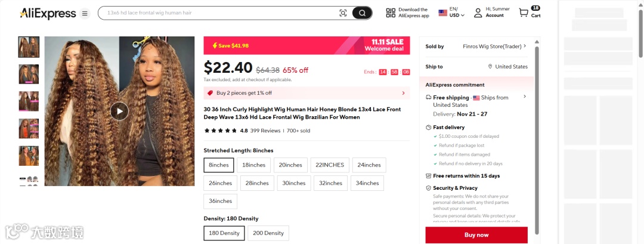Open the 399 Reviews link
This screenshot has height=244, width=644.
click(x=265, y=131)
